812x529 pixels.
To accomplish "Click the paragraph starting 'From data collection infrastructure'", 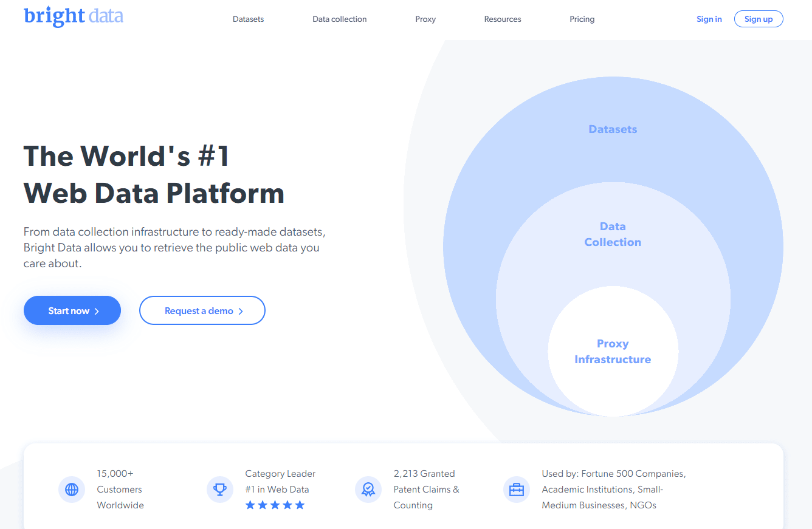I will coord(175,248).
